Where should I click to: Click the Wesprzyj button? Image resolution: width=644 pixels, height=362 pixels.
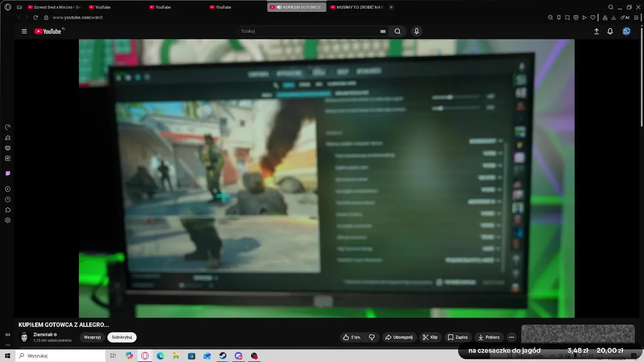click(x=93, y=337)
